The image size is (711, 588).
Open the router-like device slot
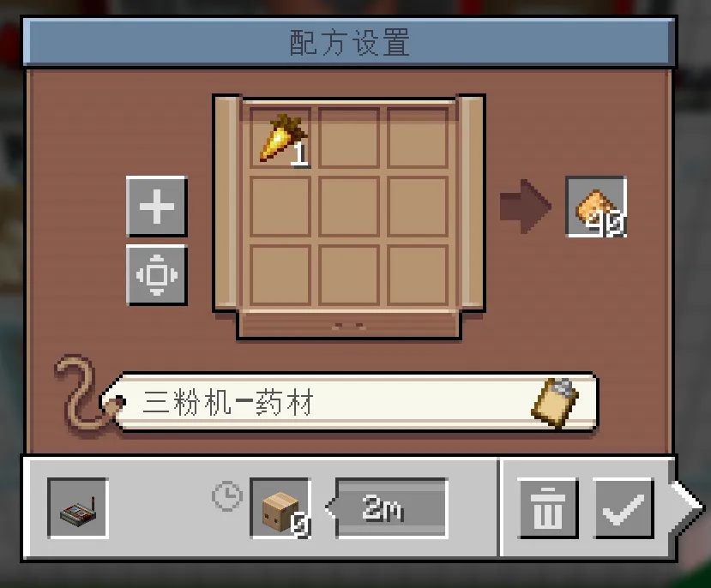click(x=78, y=508)
